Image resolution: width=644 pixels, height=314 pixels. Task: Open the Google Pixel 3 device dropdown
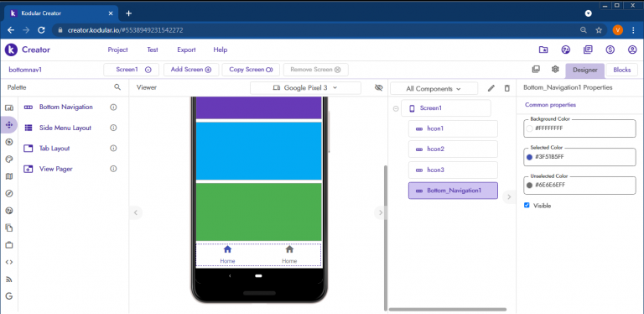click(x=305, y=87)
